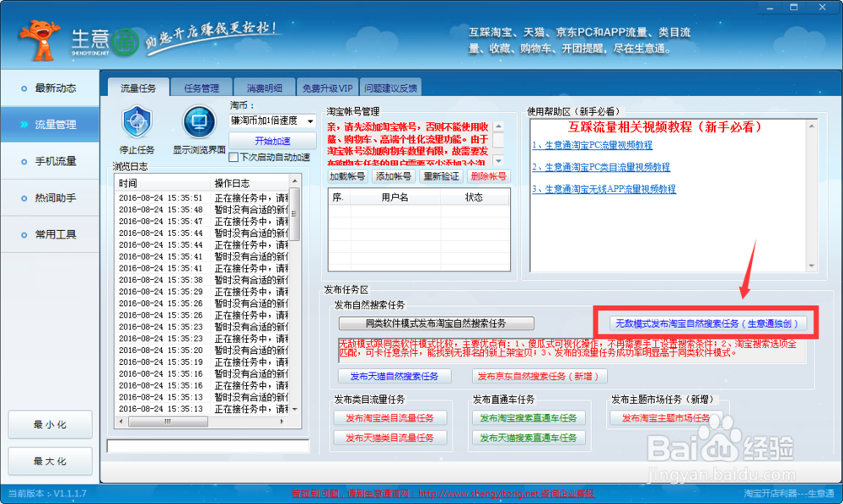Screen dimensions: 843x504
Task: Click the 操作日志 column header
Action: [x=250, y=183]
